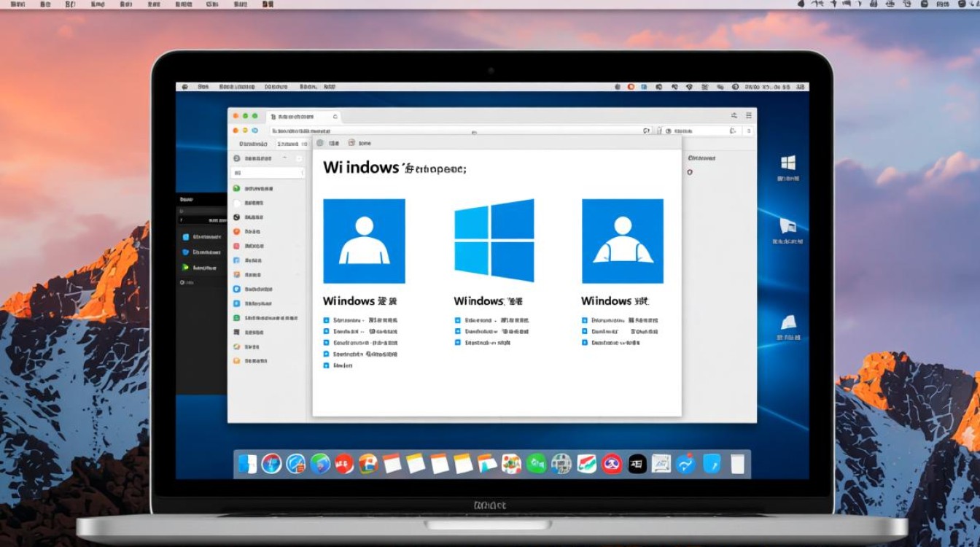Toggle the bookmark icon beside the address bar
Screen dimensions: 980x547
[x=661, y=130]
